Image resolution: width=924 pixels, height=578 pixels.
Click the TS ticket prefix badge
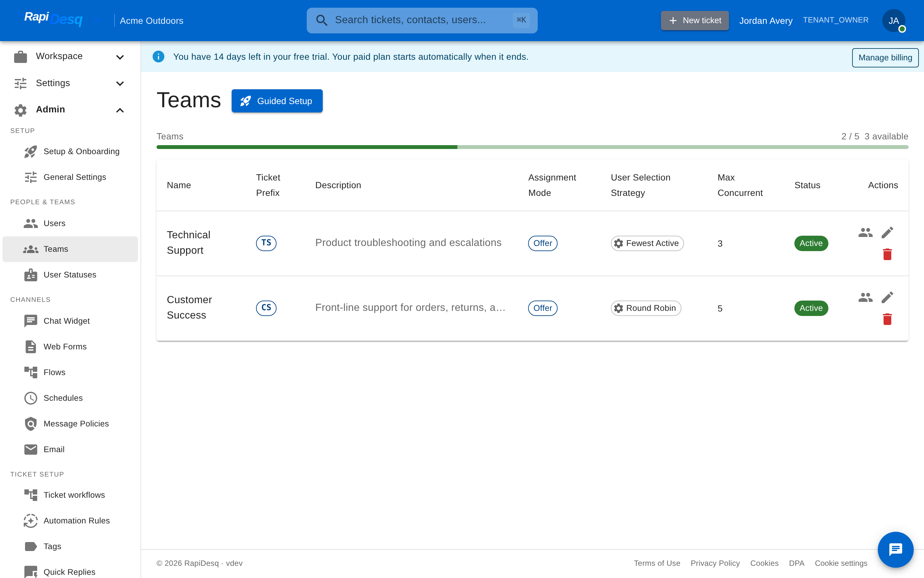(266, 243)
